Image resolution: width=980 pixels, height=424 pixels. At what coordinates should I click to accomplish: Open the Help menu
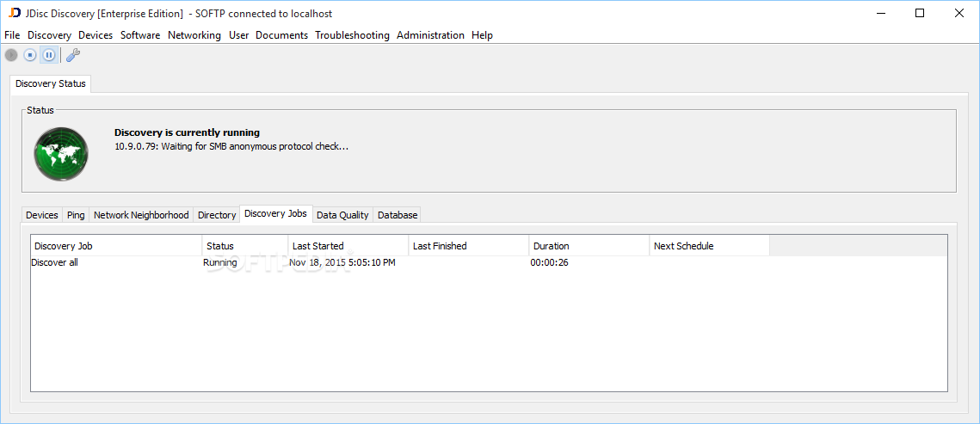(x=482, y=35)
